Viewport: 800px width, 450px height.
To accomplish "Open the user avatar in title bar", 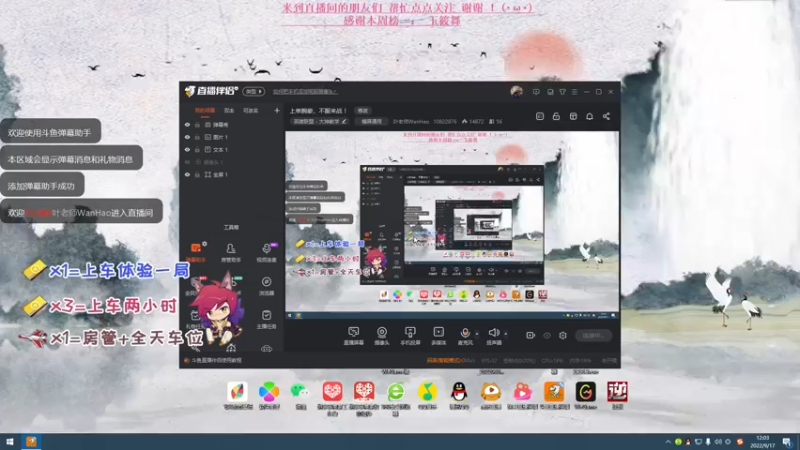I will click(516, 91).
